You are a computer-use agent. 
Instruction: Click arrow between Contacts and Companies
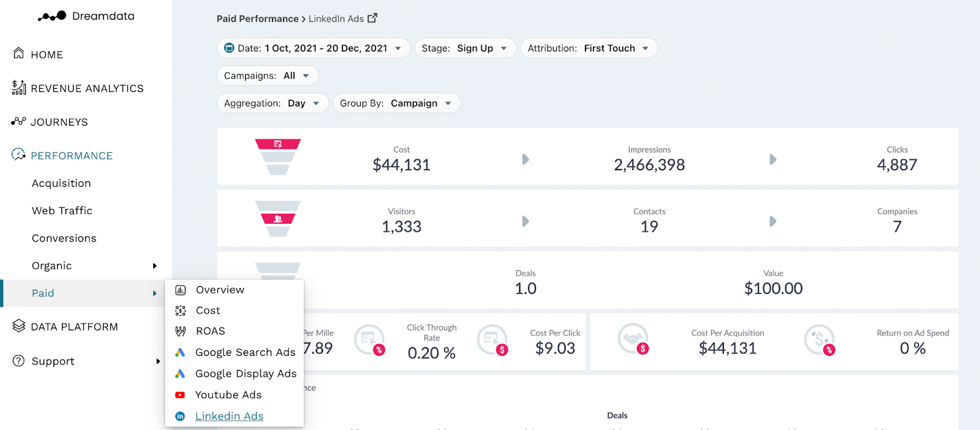773,221
